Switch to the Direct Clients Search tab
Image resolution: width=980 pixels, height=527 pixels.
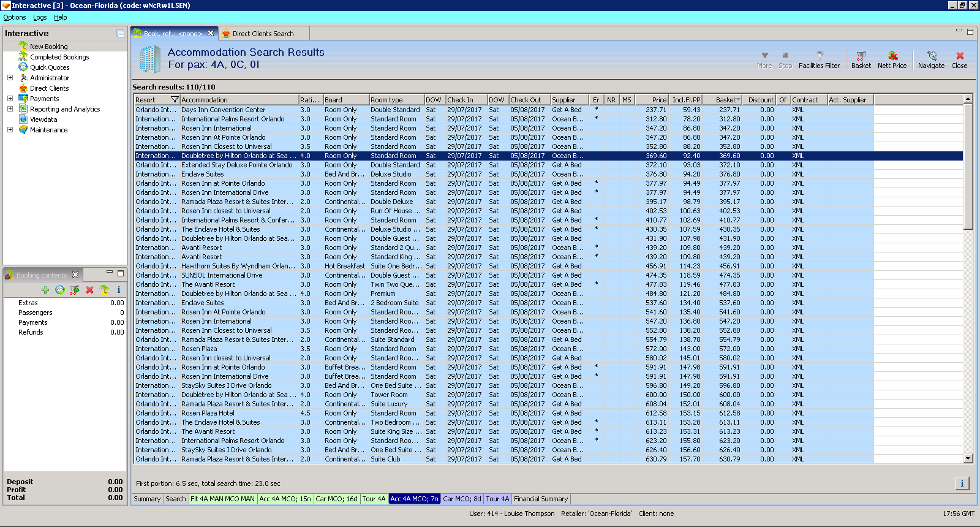[262, 34]
